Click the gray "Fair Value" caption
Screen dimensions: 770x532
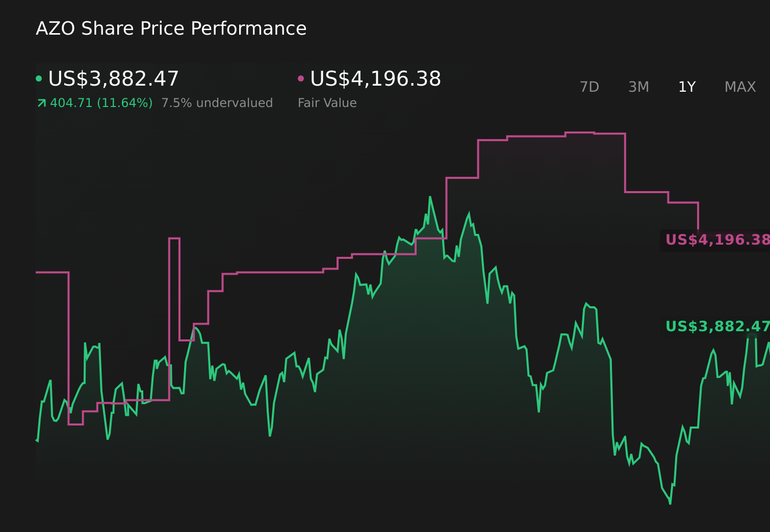coord(327,103)
